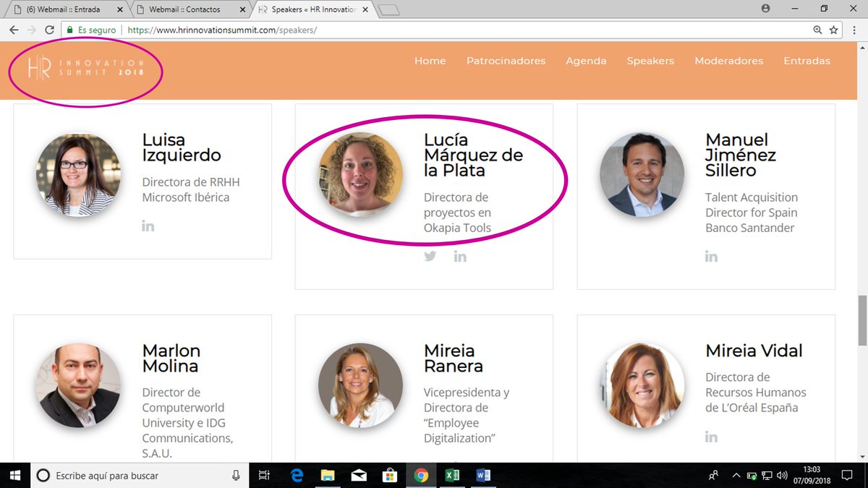Bookmark this page with the star icon
Viewport: 868px width, 488px height.
[834, 30]
